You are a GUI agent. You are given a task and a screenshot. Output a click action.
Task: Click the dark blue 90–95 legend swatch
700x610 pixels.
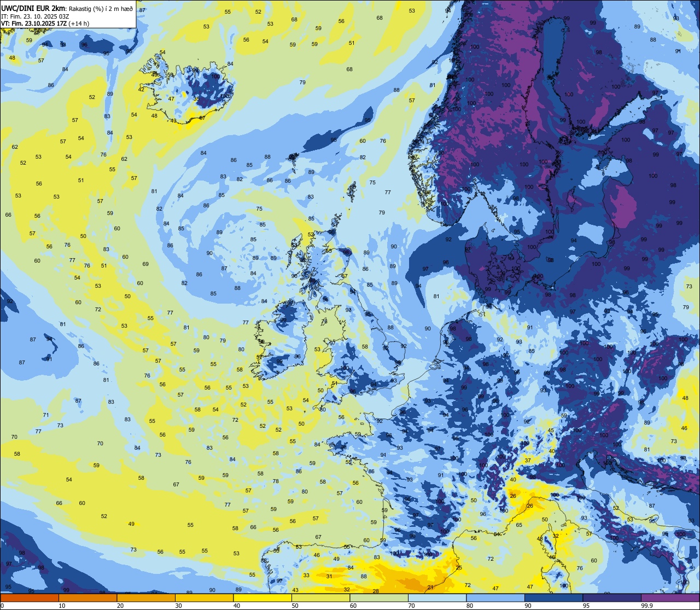[x=553, y=598]
